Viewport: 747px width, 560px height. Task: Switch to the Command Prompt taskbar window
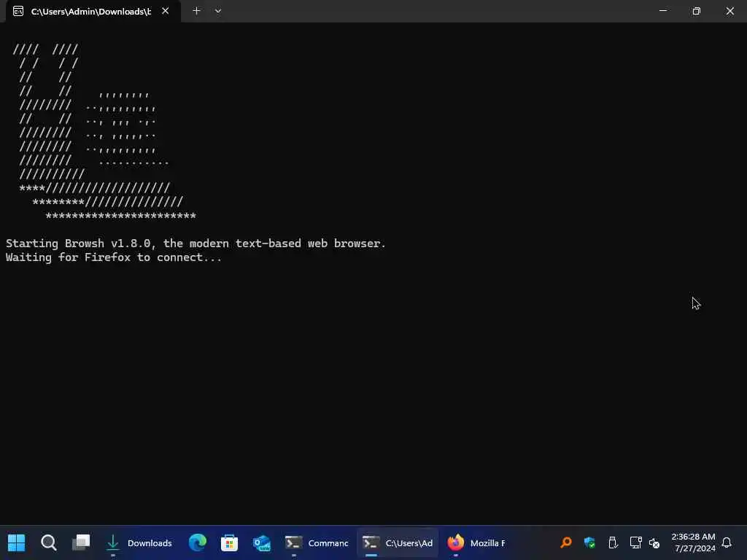[x=317, y=542]
